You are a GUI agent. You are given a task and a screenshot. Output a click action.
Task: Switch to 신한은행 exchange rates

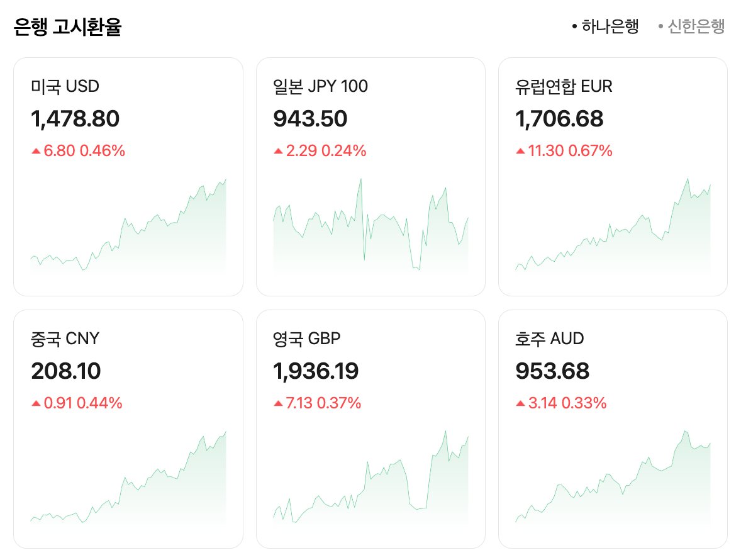point(691,26)
